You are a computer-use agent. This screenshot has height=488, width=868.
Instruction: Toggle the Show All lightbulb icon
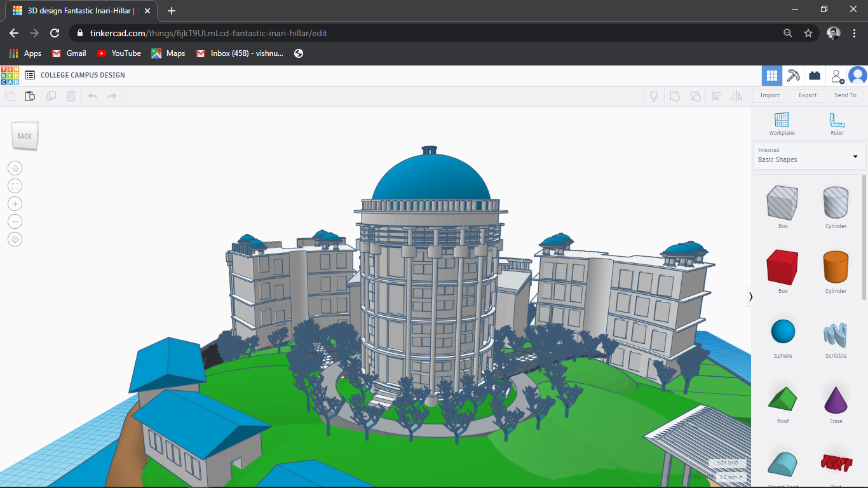(x=653, y=96)
